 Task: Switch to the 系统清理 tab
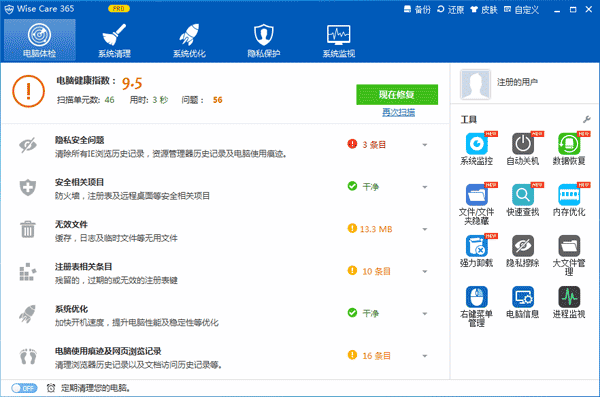[114, 40]
